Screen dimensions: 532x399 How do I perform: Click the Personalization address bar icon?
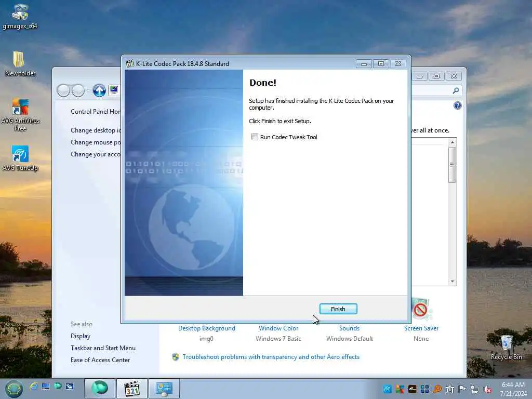point(113,90)
